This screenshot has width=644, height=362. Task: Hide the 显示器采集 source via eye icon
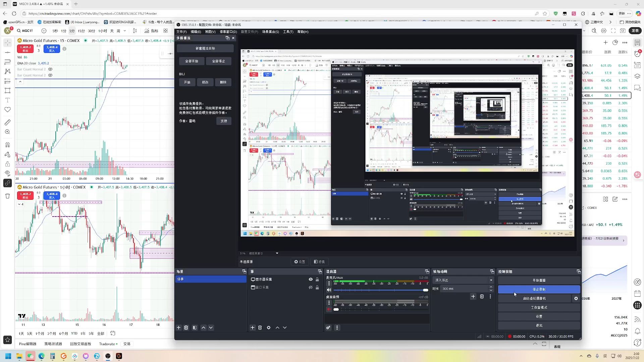point(311,279)
